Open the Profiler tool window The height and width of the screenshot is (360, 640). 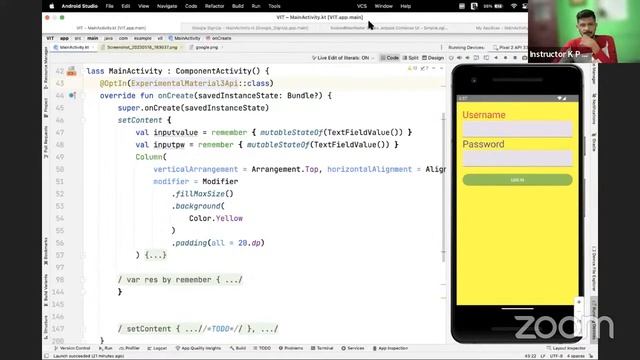coord(129,348)
